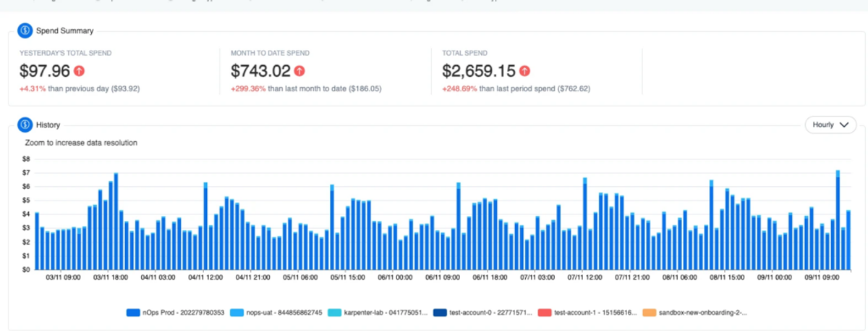Screen dimensions: 868x331
Task: Click the chevron in the Hourly selector
Action: [x=844, y=125]
